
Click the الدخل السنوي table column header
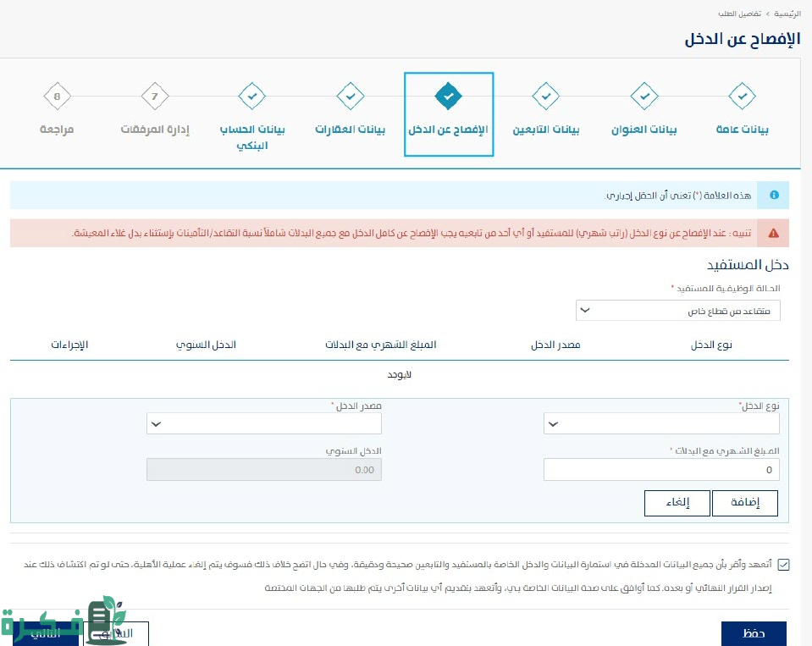206,345
